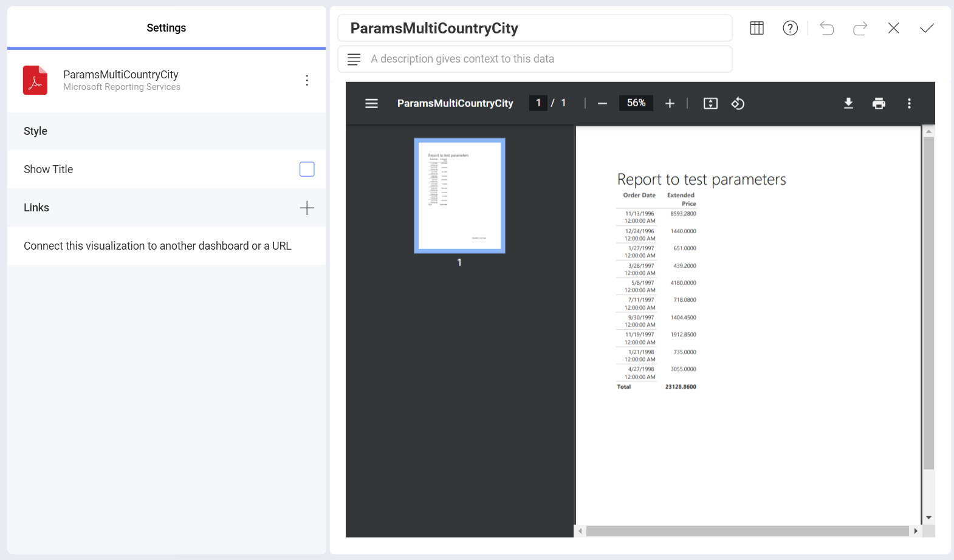Click the red PDF file icon

(x=35, y=80)
